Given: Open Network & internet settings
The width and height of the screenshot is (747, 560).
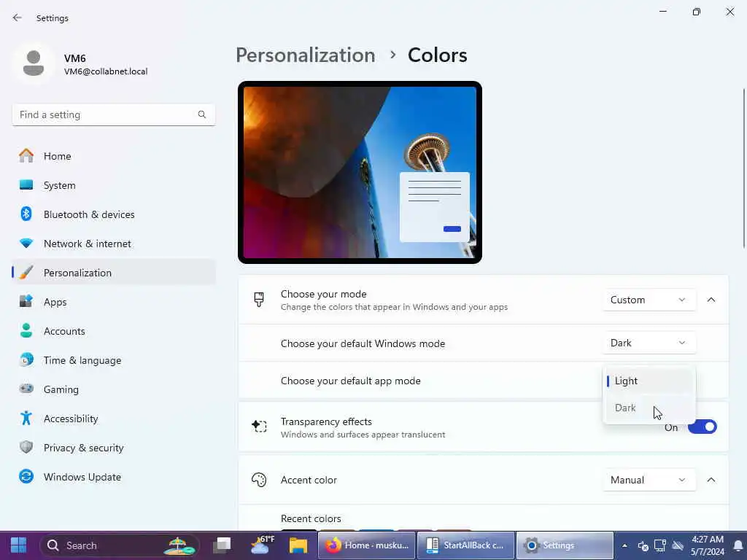Looking at the screenshot, I should [x=114, y=244].
